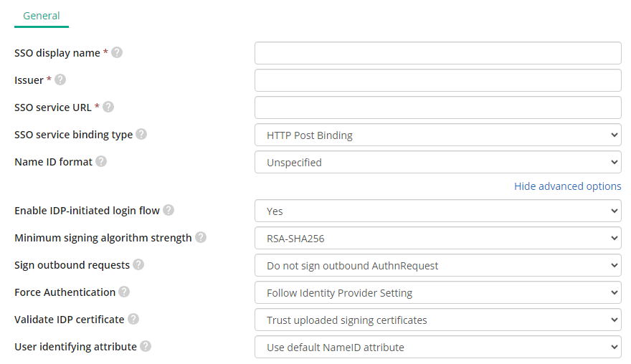This screenshot has height=364, width=631.
Task: Open the Enable IDP-initiated login Yes dropdown
Action: (x=438, y=211)
